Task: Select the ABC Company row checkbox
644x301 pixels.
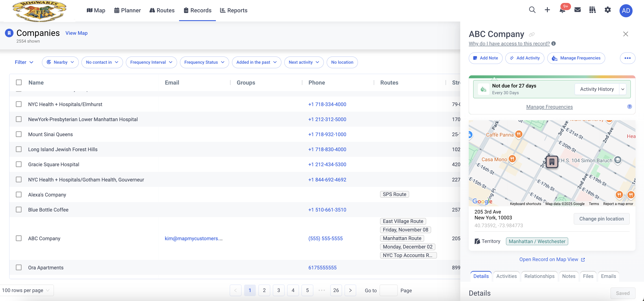Action: pyautogui.click(x=19, y=238)
